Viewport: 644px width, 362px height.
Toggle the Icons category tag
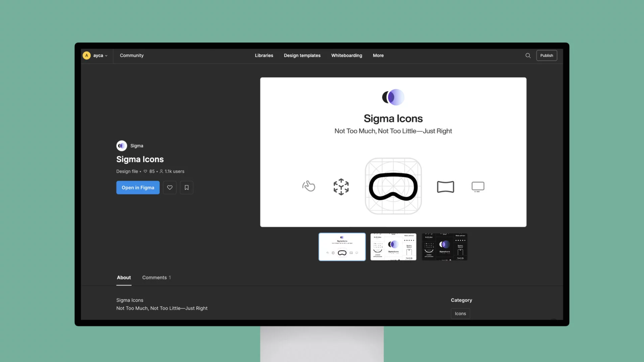[x=460, y=313]
